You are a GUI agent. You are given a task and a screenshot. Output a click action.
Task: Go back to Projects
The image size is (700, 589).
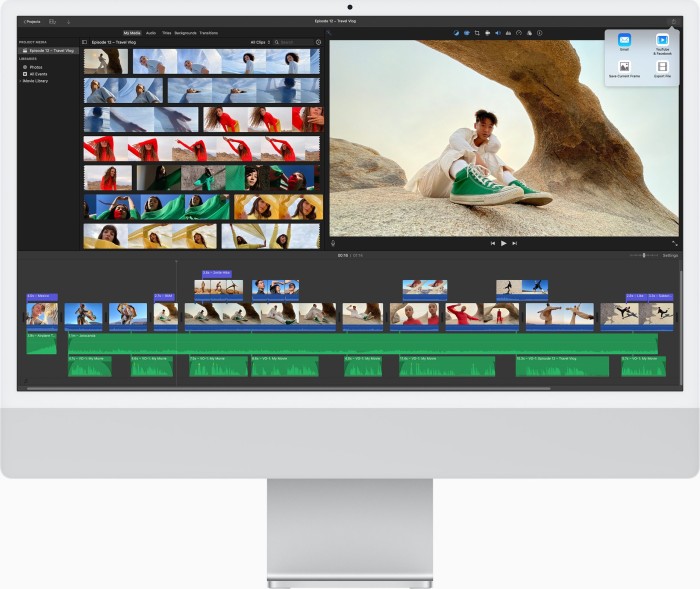coord(33,21)
